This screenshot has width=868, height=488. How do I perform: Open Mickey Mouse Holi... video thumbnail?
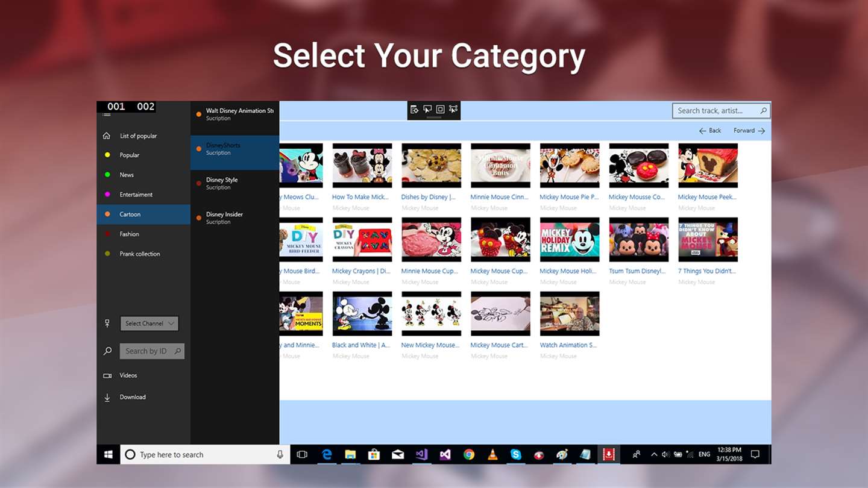click(570, 240)
